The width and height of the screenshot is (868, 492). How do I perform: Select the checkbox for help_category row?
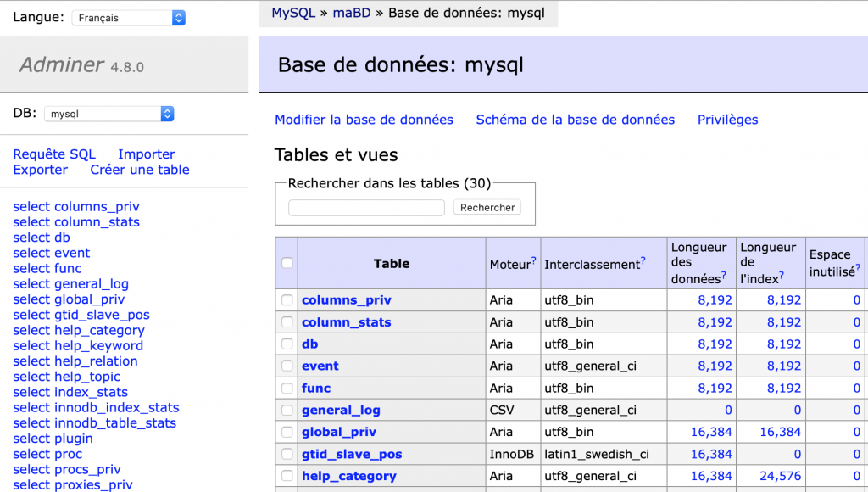[287, 476]
